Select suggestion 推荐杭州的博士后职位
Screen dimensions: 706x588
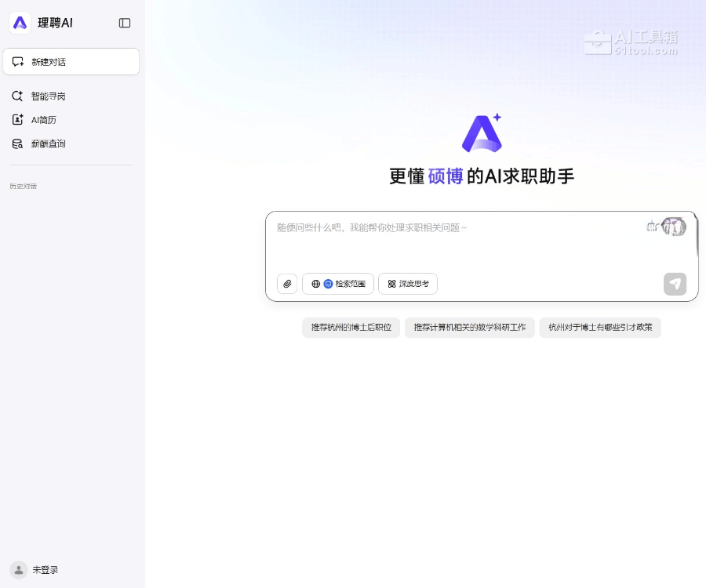[x=351, y=328]
